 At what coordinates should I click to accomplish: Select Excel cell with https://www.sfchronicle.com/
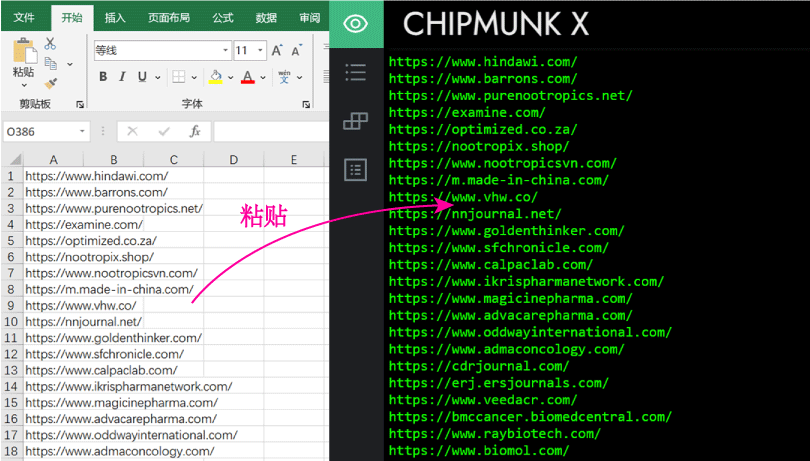(105, 354)
